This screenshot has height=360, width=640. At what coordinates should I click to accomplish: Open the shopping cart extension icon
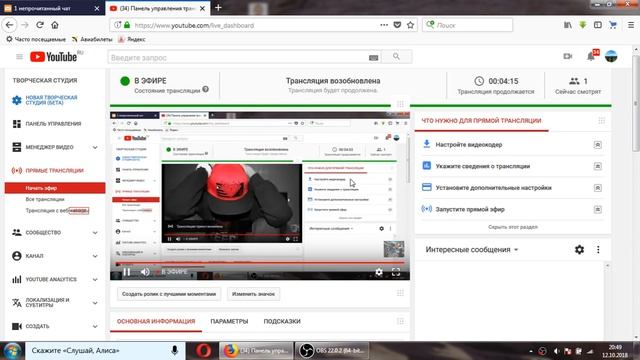pos(613,25)
